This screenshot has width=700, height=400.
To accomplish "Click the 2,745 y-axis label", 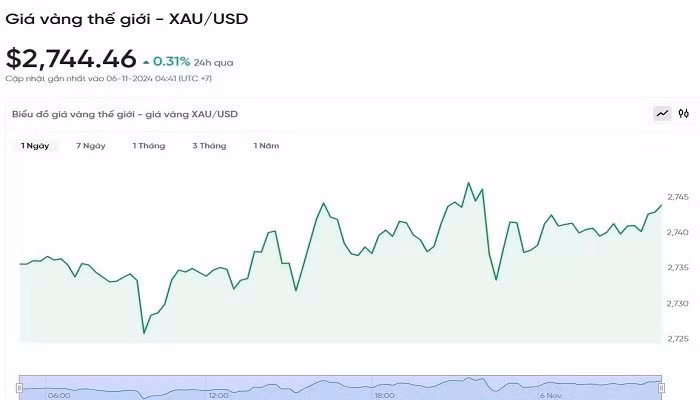I will [678, 197].
